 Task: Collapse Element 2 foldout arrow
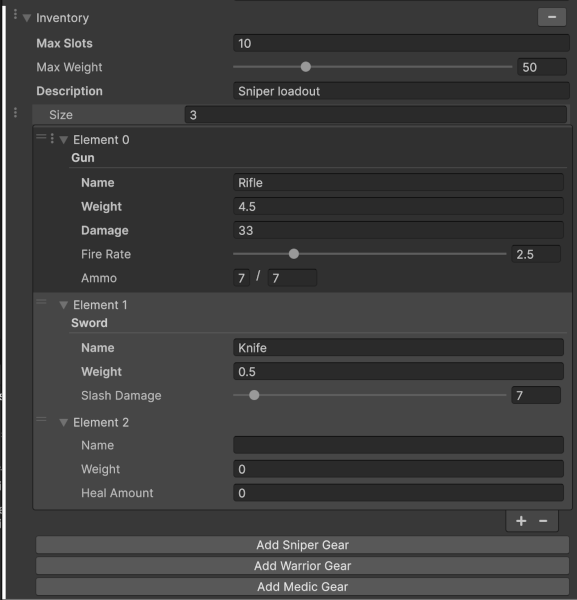(x=64, y=422)
